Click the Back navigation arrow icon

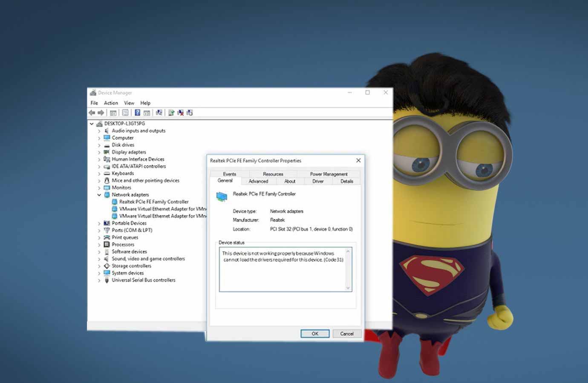[92, 112]
